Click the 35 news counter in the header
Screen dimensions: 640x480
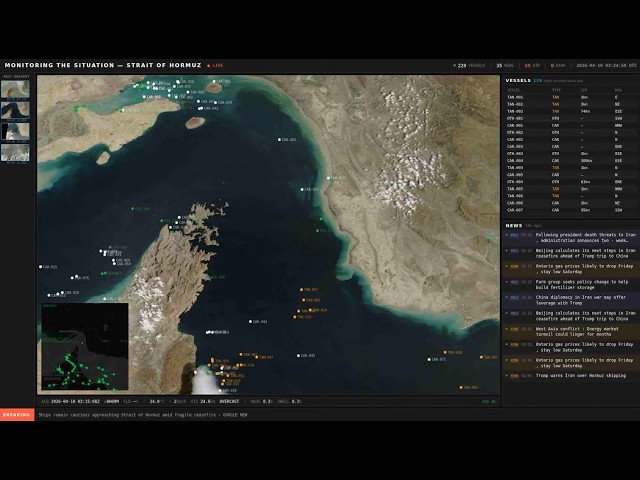[505, 66]
